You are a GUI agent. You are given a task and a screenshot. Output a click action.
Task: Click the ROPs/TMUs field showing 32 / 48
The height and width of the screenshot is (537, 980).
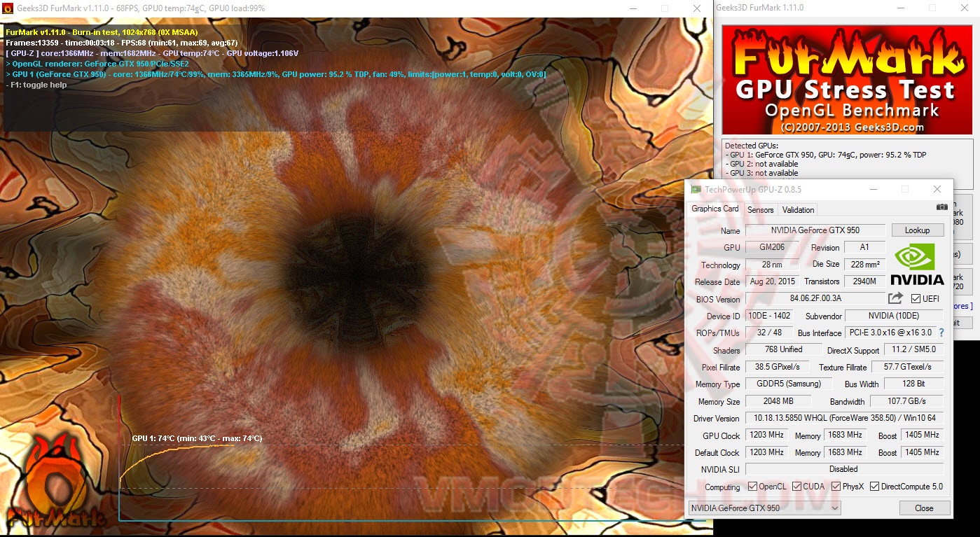click(768, 333)
